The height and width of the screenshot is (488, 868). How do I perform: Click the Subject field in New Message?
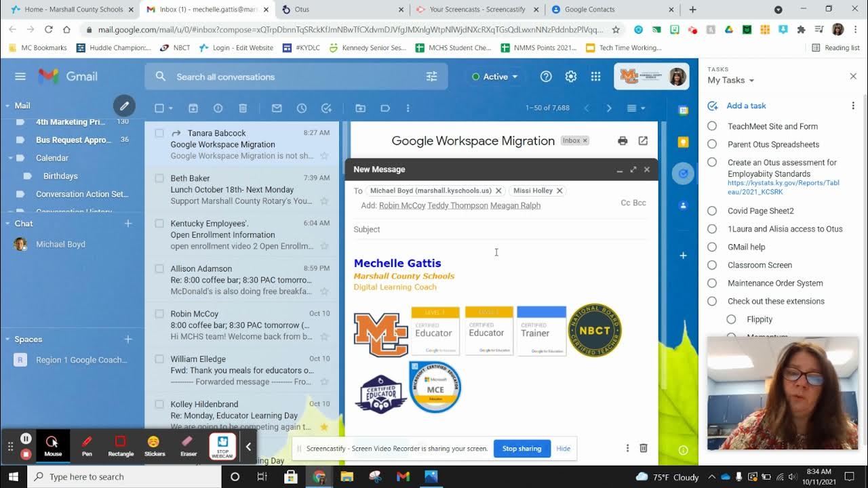(500, 229)
